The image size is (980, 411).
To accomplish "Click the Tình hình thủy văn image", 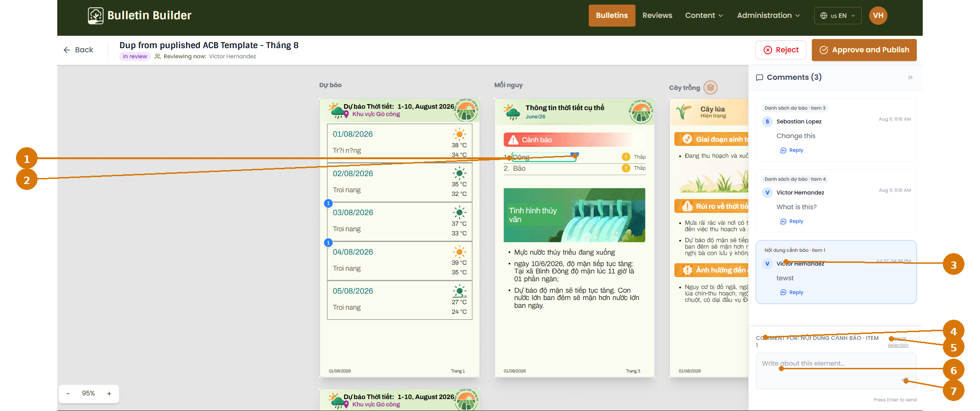I will 574,215.
